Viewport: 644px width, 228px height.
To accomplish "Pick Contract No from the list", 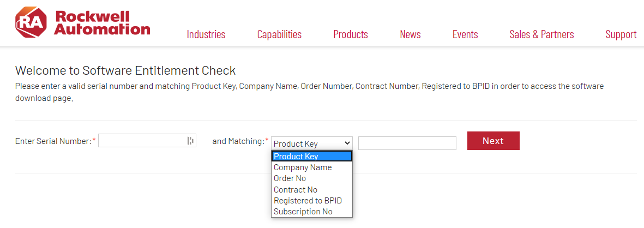I will point(312,189).
